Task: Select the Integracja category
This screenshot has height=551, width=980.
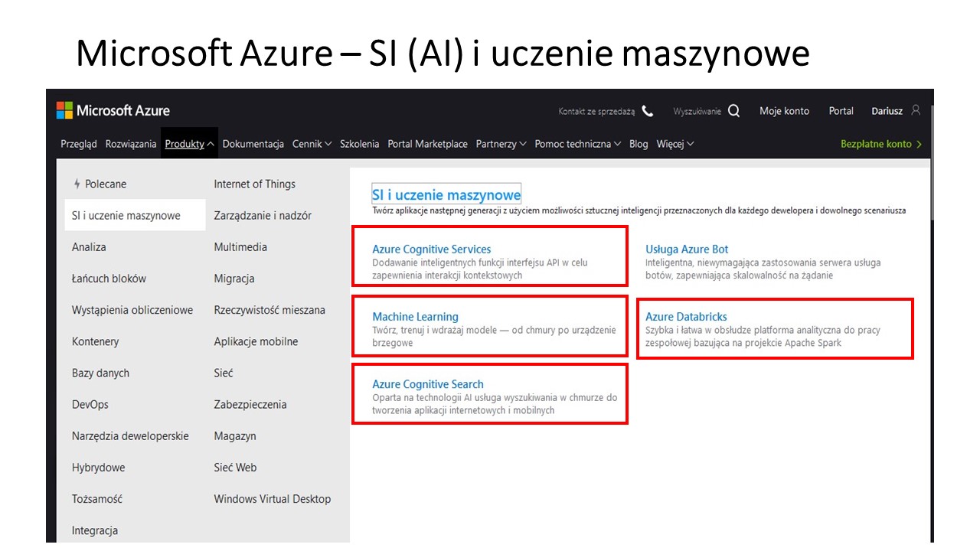Action: 95,530
